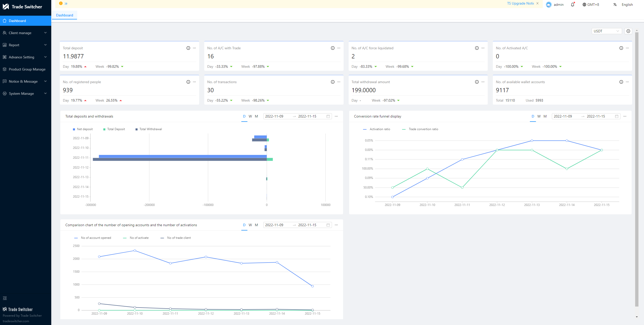Collapse sidebar using bottom-left menu icon

5,298
